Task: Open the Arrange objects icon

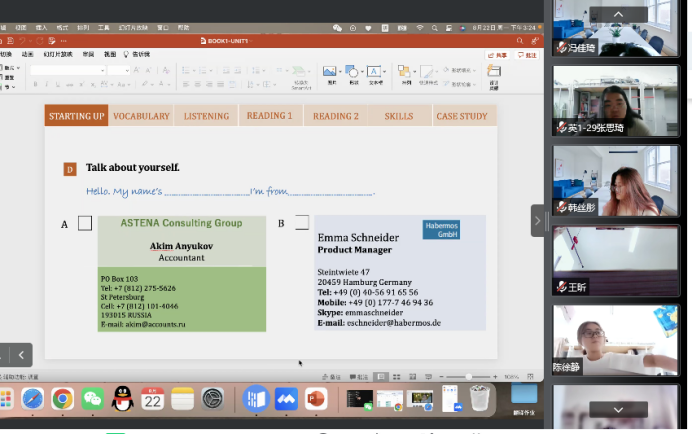Action: coord(406,72)
